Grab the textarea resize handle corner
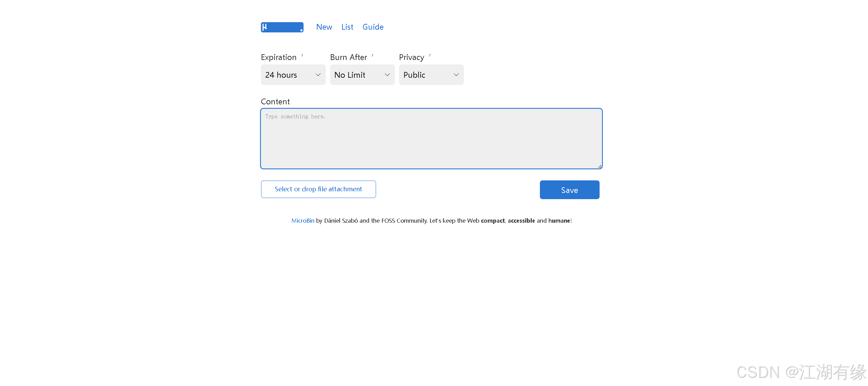868x386 pixels. click(600, 166)
